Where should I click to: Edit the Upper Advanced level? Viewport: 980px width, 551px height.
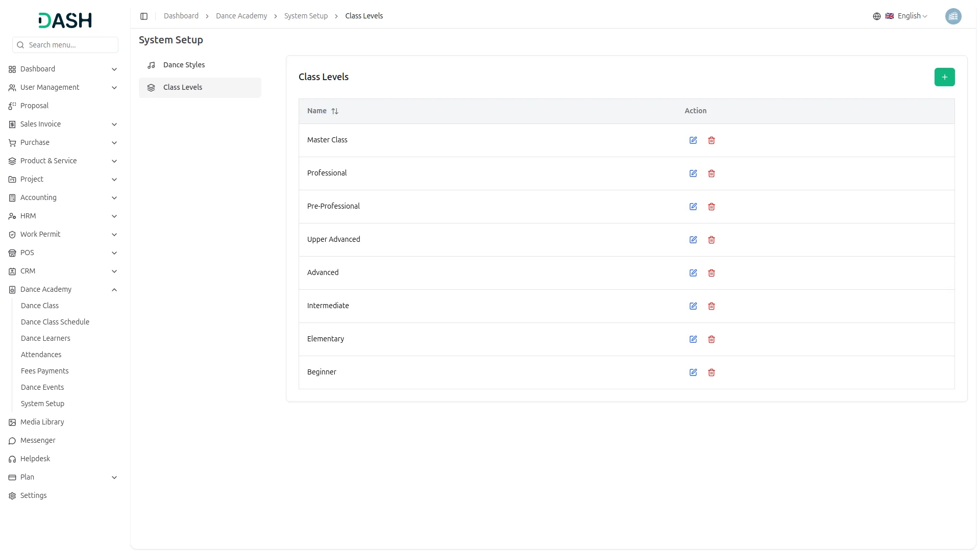(x=693, y=240)
